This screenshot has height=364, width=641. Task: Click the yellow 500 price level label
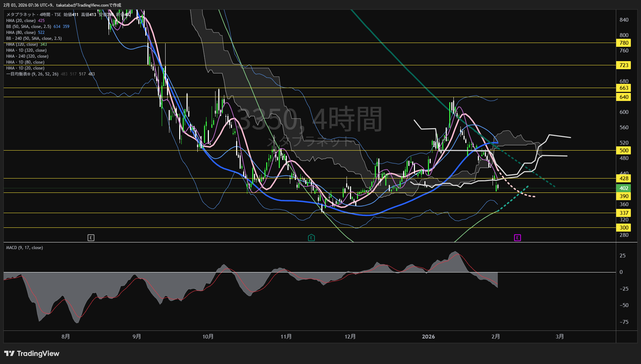pyautogui.click(x=624, y=151)
